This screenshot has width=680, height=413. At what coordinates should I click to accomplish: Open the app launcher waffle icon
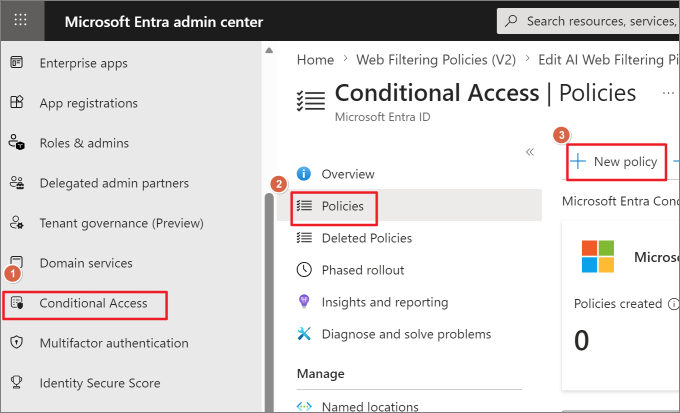[20, 20]
